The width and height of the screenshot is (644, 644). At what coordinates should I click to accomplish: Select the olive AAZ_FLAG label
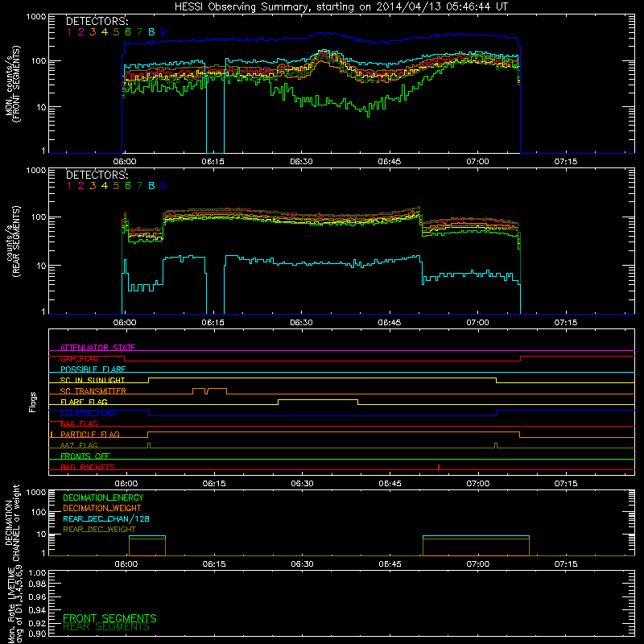click(x=79, y=445)
